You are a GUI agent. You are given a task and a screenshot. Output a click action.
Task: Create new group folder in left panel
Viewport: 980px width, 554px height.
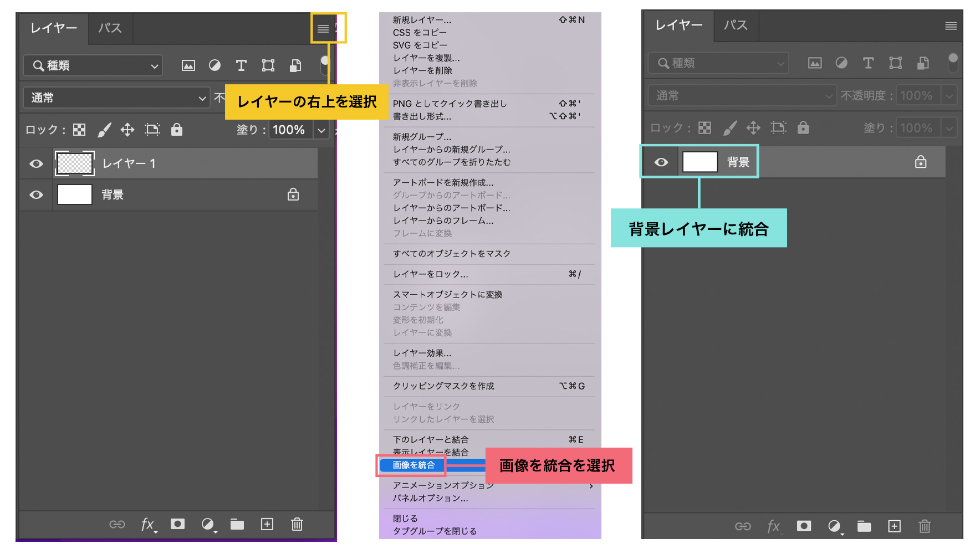click(237, 524)
